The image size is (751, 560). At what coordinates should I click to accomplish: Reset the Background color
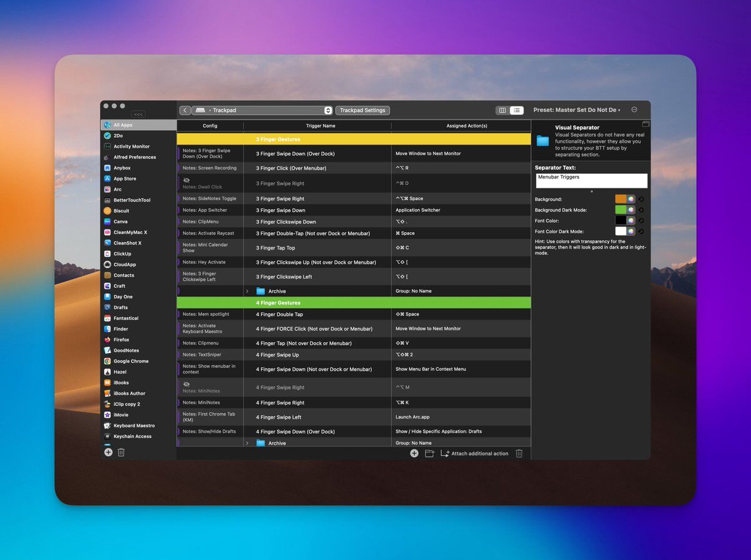click(x=641, y=199)
